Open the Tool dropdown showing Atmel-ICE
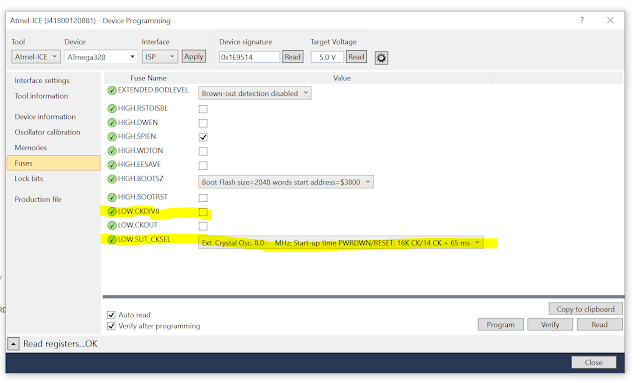Screen dimensions: 640x383 tap(36, 57)
